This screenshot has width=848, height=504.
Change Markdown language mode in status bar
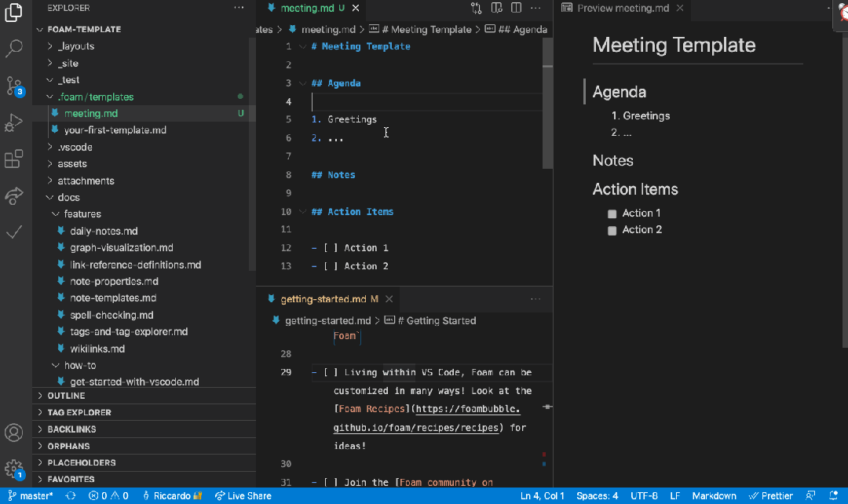tap(714, 496)
